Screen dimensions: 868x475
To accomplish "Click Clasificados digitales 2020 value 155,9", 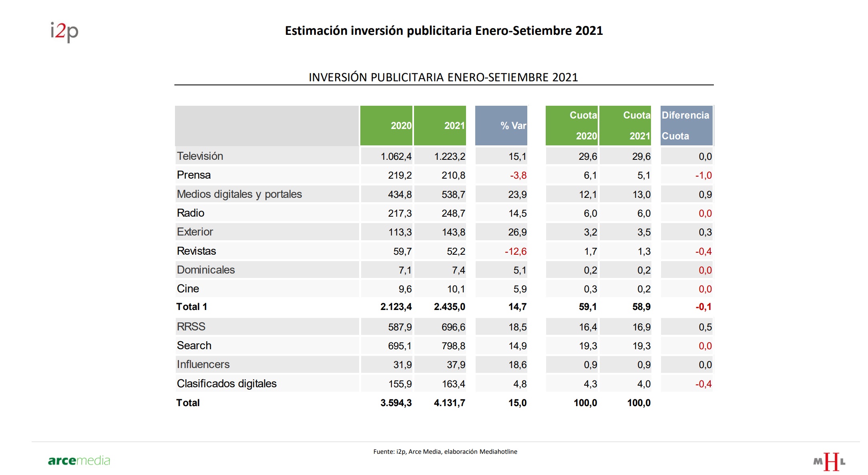I will [x=400, y=384].
